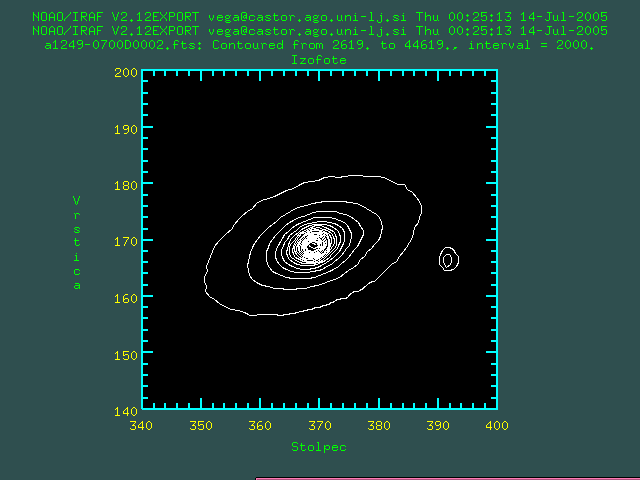The height and width of the screenshot is (480, 640).
Task: Click the y-axis value 160
Action: [x=126, y=298]
